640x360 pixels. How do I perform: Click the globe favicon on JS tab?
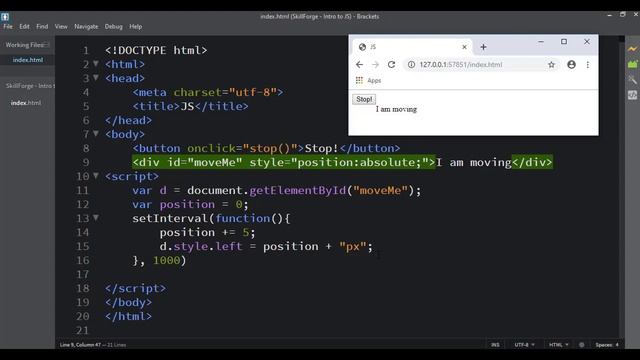[x=362, y=47]
